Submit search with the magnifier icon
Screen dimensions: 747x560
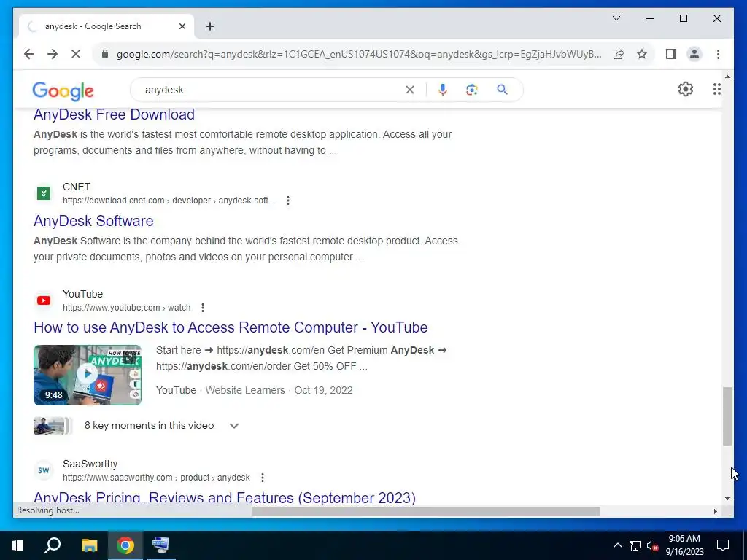502,90
